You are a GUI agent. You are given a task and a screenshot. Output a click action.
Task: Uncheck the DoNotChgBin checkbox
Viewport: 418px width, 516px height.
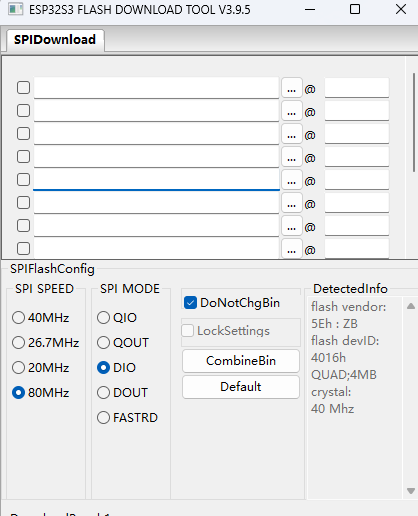point(190,303)
